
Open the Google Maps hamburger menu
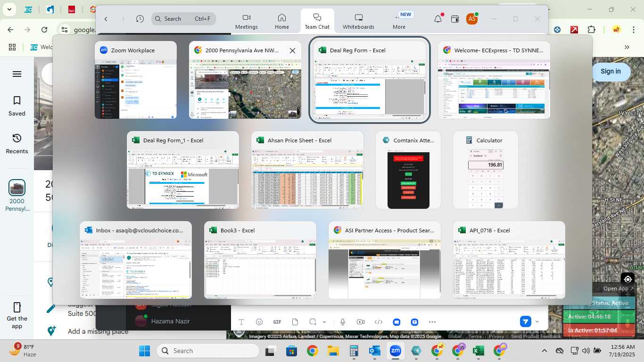(x=17, y=74)
